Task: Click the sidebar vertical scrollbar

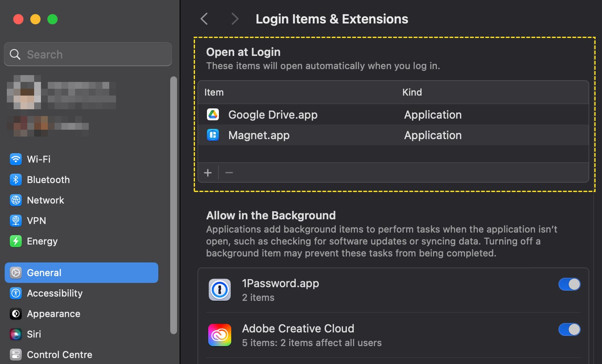Action: point(173,205)
